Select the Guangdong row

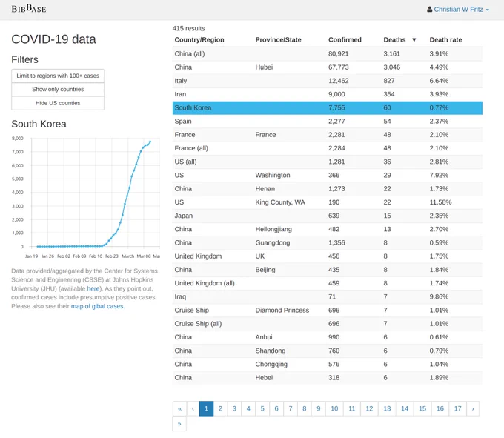(x=327, y=242)
